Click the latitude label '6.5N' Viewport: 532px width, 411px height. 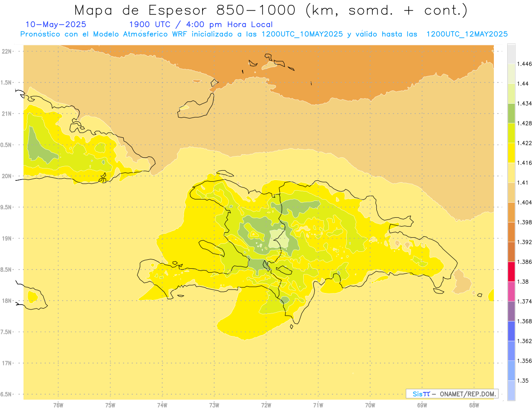pyautogui.click(x=6, y=394)
